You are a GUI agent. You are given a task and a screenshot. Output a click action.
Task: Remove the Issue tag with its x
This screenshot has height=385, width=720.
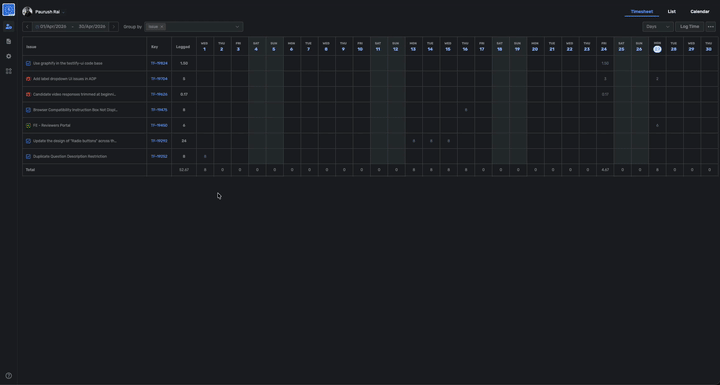click(x=162, y=27)
